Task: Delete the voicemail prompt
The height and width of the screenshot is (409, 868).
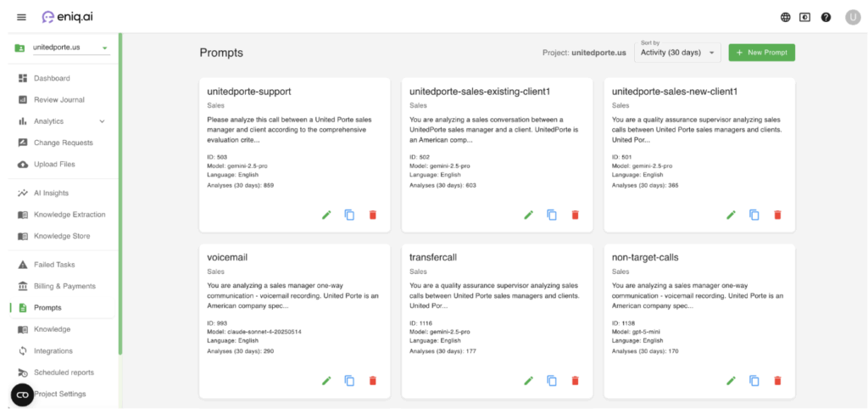Action: click(x=373, y=381)
